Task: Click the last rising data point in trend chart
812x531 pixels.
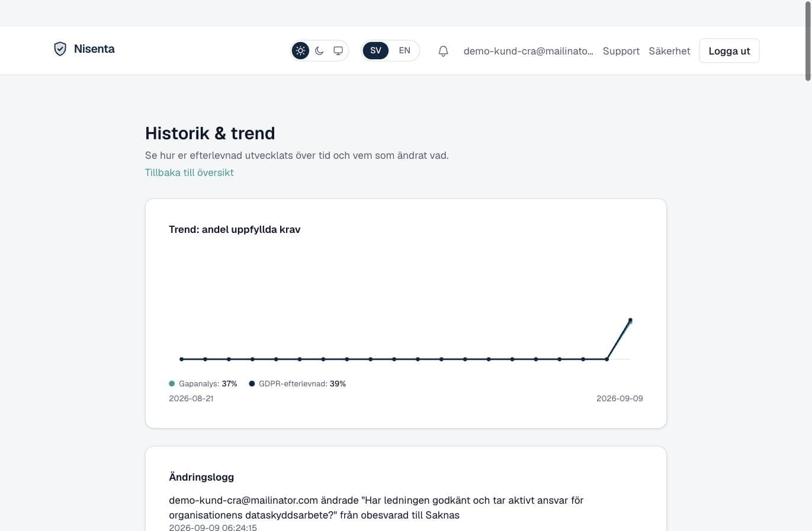Action: tap(630, 320)
